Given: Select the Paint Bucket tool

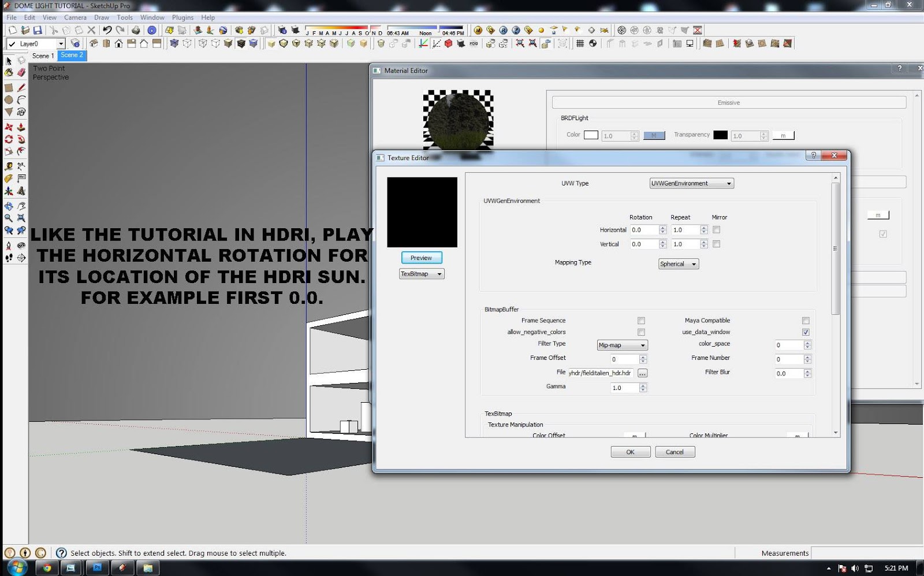Looking at the screenshot, I should point(8,73).
